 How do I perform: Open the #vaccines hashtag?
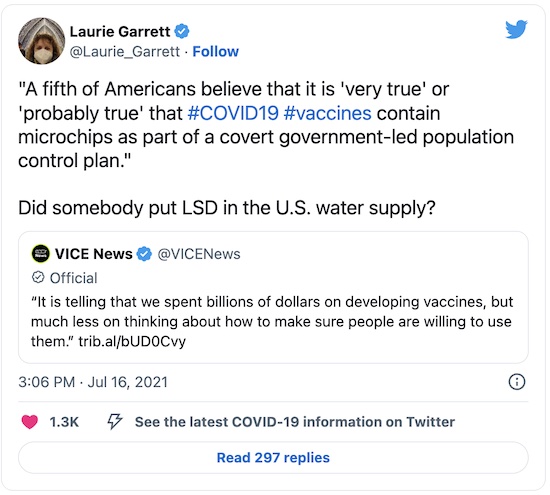(328, 113)
